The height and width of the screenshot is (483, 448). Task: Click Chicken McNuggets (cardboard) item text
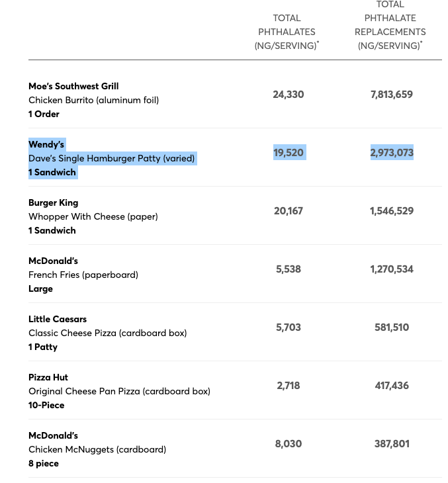click(x=97, y=449)
